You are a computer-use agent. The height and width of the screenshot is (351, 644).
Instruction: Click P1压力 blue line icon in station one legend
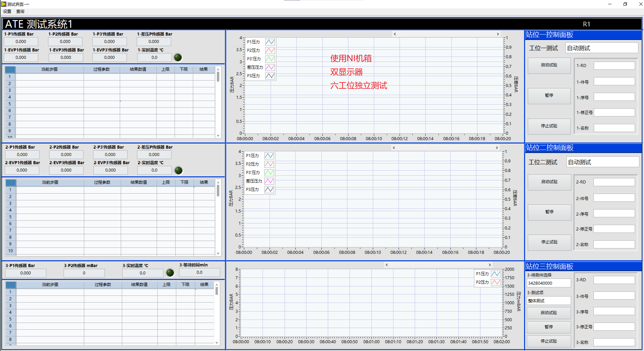[x=270, y=42]
